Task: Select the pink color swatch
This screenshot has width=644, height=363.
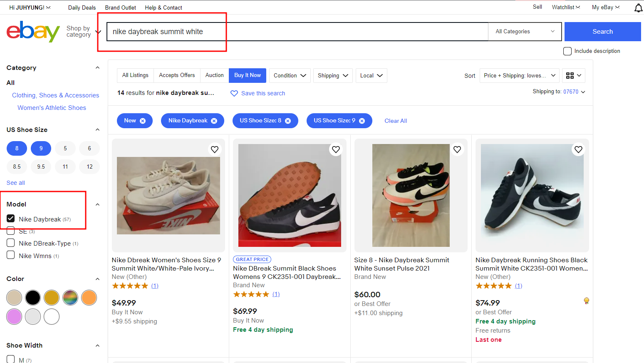Action: tap(14, 317)
